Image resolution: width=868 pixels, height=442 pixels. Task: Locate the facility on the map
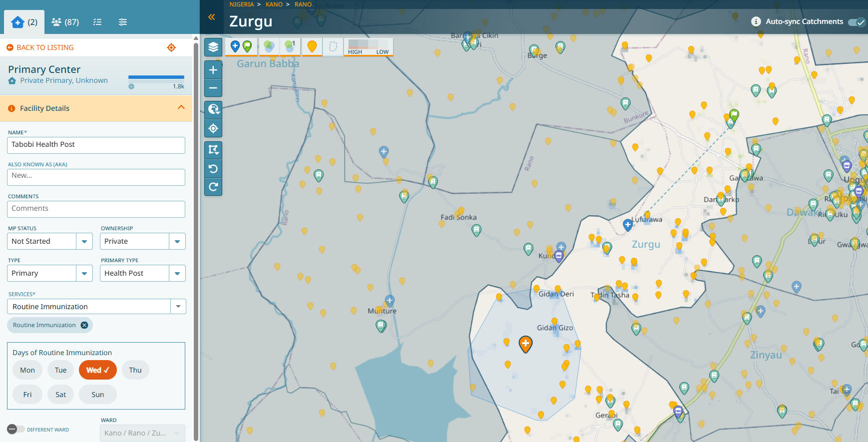[171, 47]
